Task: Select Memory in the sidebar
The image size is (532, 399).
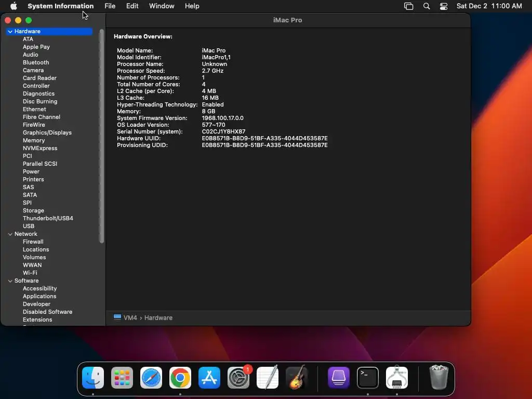Action: [34, 140]
